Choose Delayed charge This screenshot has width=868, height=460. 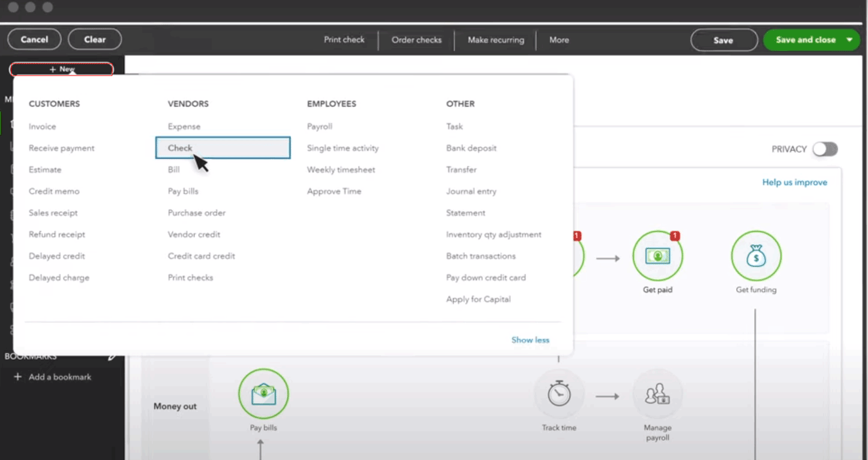[59, 278]
